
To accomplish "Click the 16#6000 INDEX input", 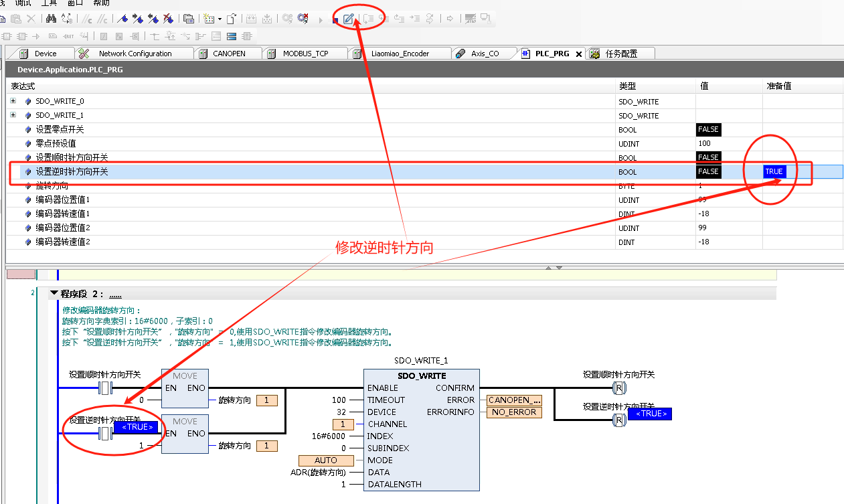I will coord(329,436).
